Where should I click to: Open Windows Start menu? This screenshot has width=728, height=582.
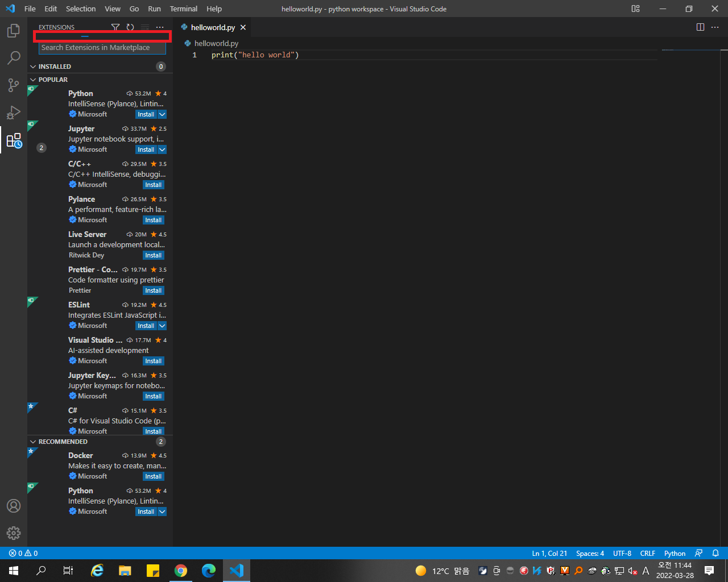[14, 571]
